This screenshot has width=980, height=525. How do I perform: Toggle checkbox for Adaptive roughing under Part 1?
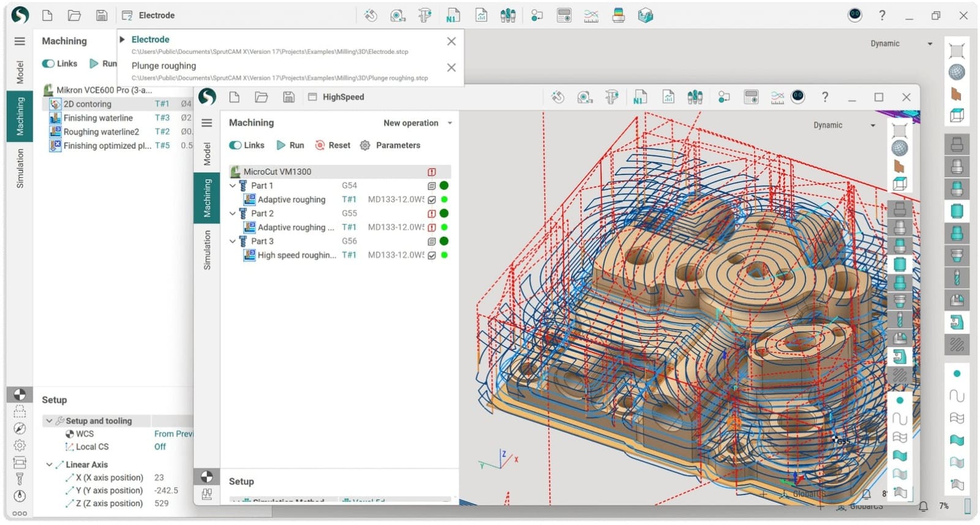coord(432,200)
